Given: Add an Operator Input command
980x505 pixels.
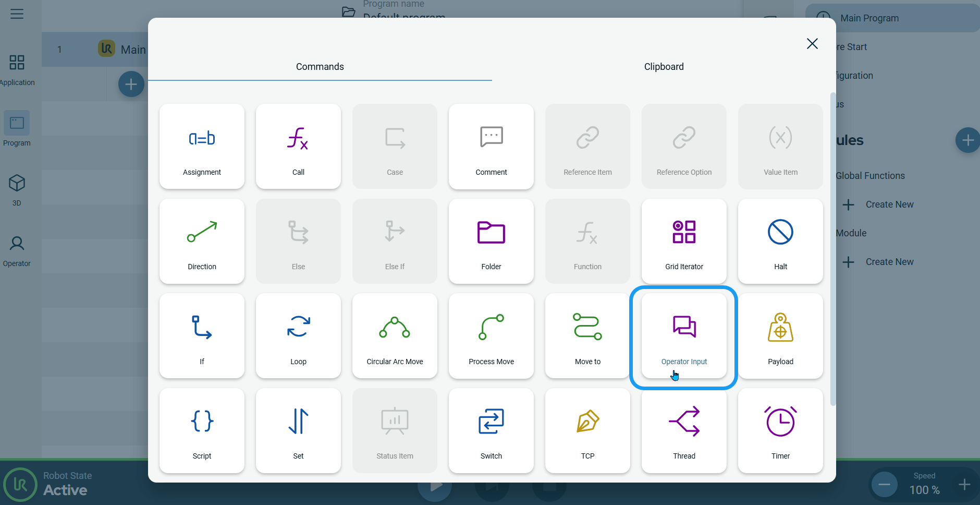Looking at the screenshot, I should 684,336.
